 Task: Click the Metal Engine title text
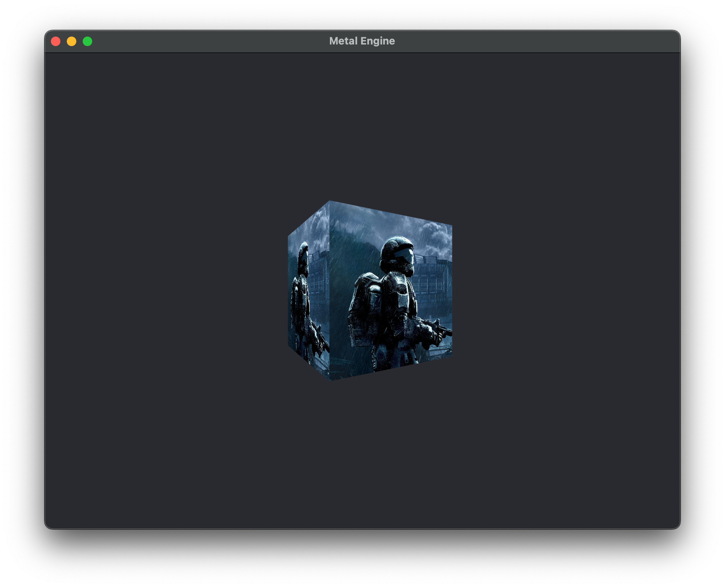[x=362, y=41]
